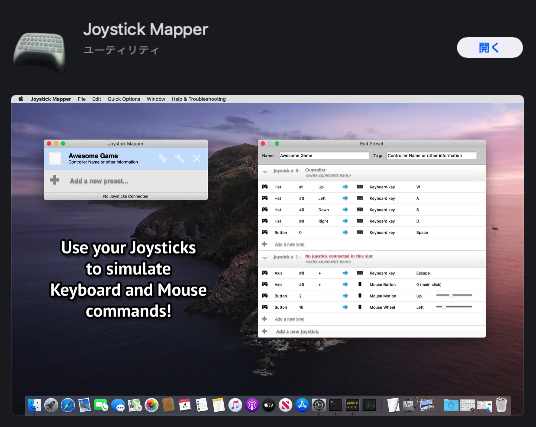Screen dimensions: 536x427
Task: Open System Preferences from the dock
Action: [319, 405]
